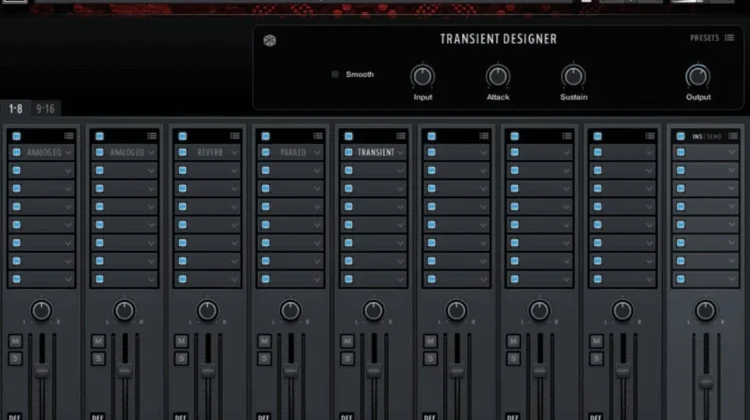Screen dimensions: 750x420
Task: Click the channel 5 solo S button
Action: (x=347, y=358)
